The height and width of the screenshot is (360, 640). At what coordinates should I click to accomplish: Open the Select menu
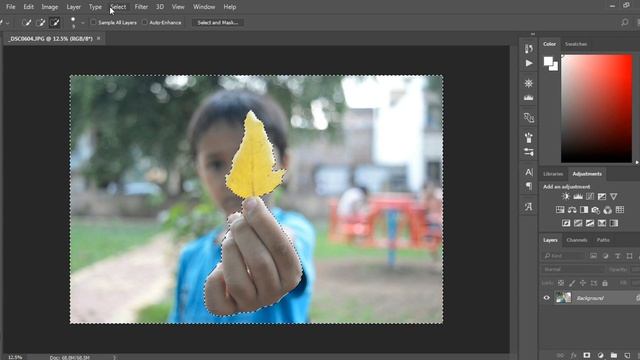[118, 7]
